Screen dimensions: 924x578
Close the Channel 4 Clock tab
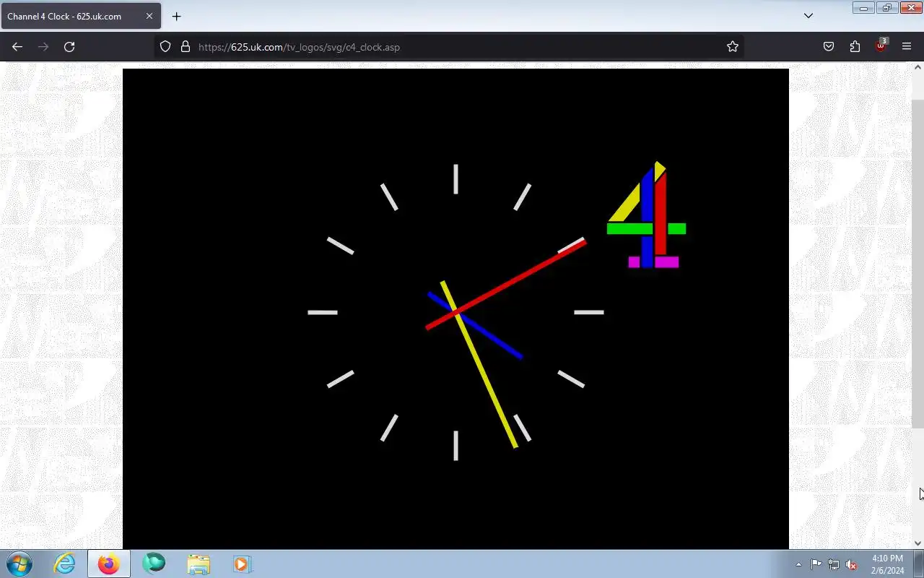(149, 16)
